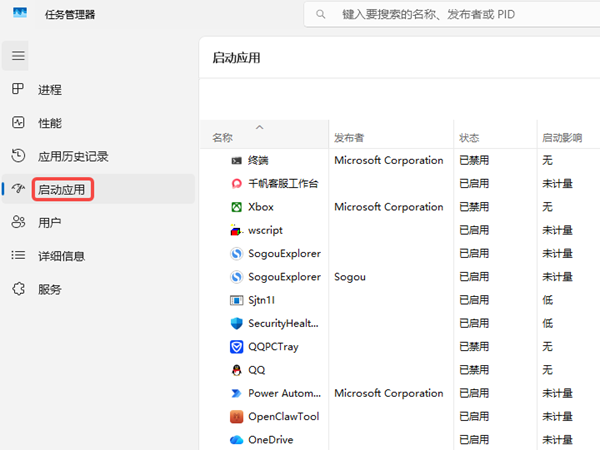Click the 终端 terminal app icon
This screenshot has height=450, width=600.
tap(236, 161)
